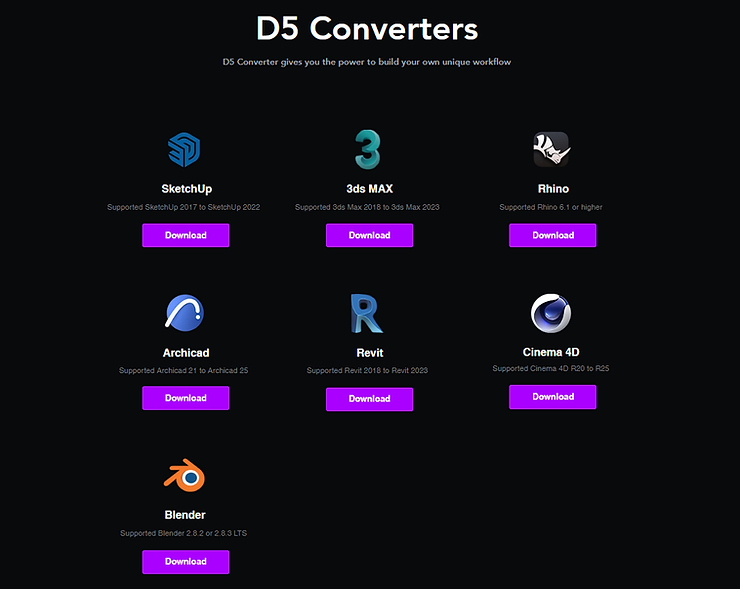The image size is (740, 589).
Task: Click 'Supported Blender 2.8.2 or 2.8.3 LTS'
Action: click(184, 533)
